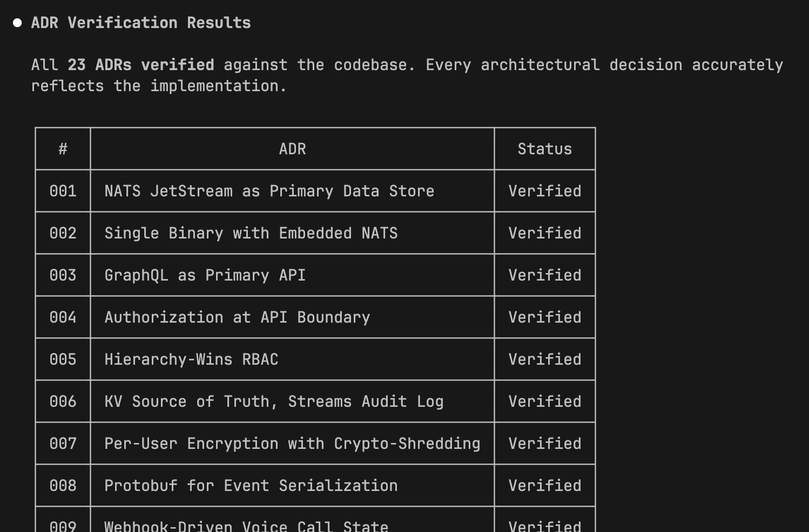Select 'NATS JetStream as Primary Data Store' row
The width and height of the screenshot is (809, 532).
269,191
